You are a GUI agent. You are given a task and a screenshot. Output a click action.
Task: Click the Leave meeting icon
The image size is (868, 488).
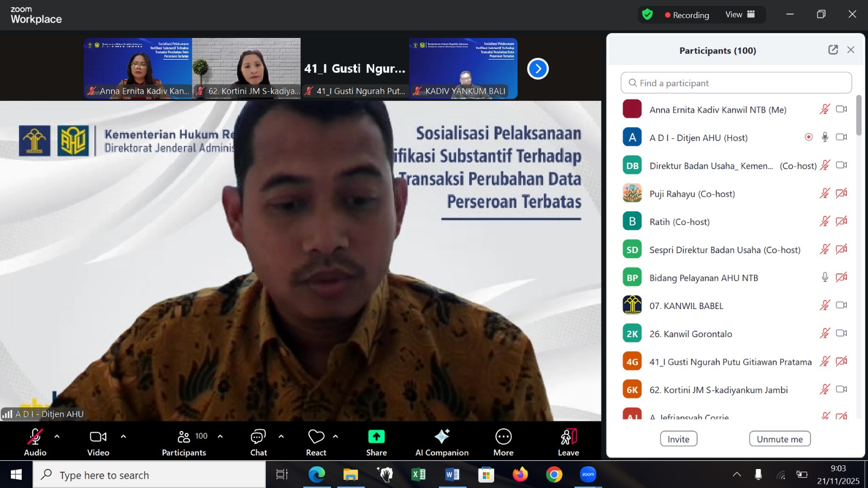(568, 437)
